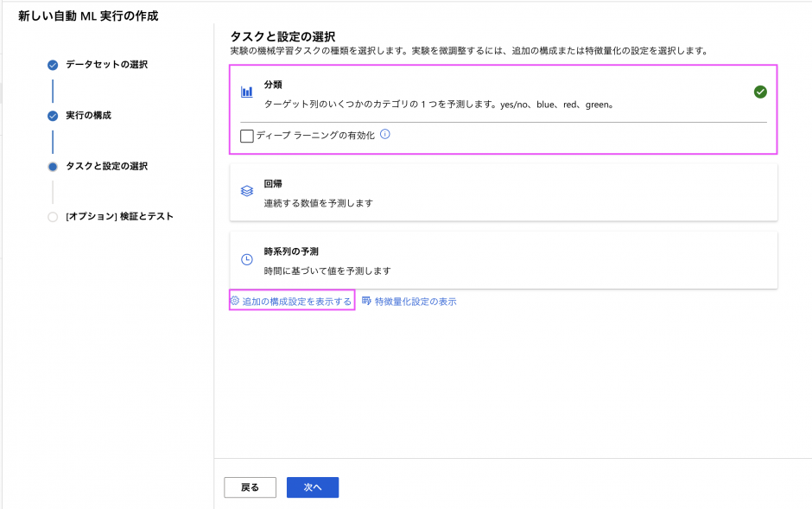Click the データセットの選択 completed step icon
Viewport: 812px width, 509px height.
[53, 65]
